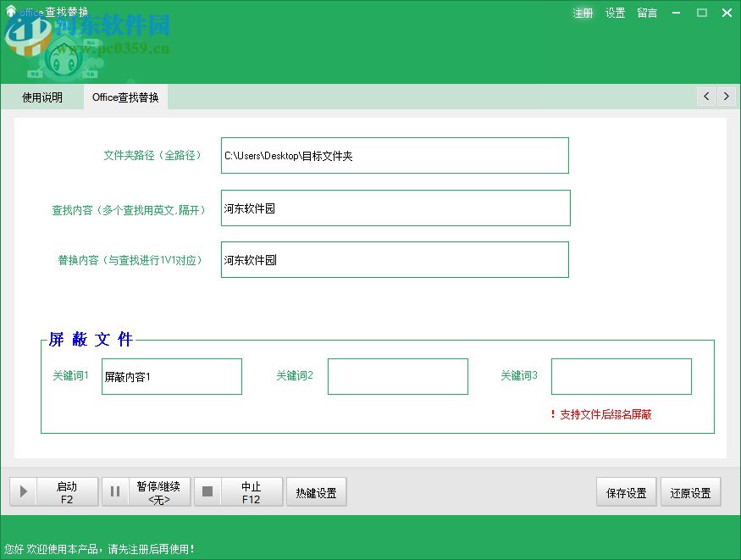Image resolution: width=741 pixels, height=560 pixels.
Task: Click the 关键词1 field containing 屏蔽内容1
Action: pos(171,376)
